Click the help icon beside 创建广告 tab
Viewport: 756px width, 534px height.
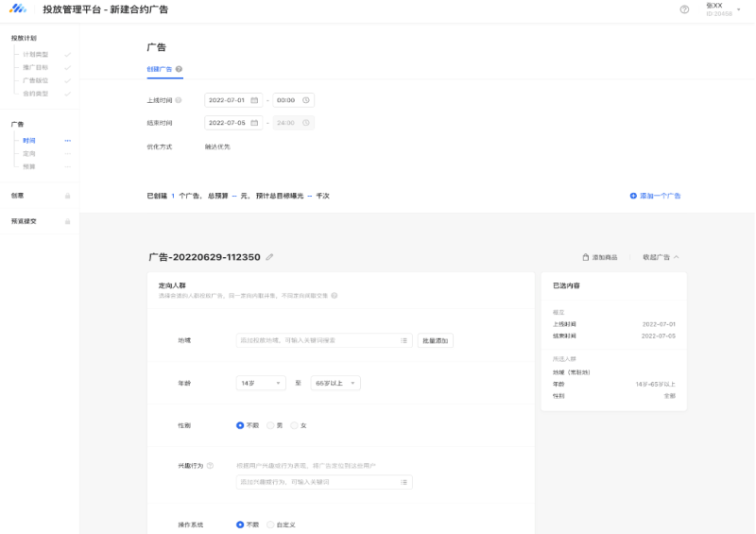[179, 69]
